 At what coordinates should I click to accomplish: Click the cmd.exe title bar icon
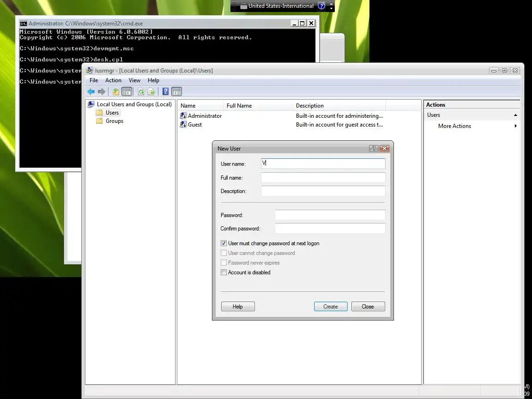tap(24, 24)
